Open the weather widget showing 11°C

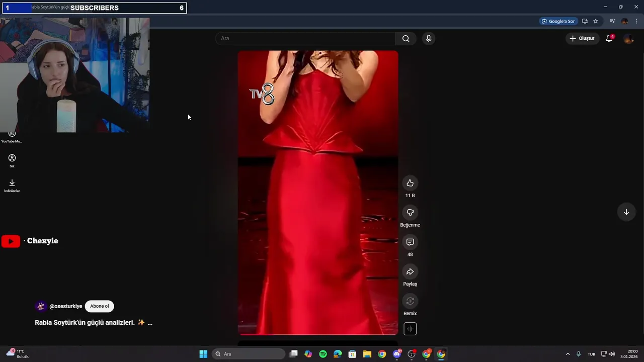(x=18, y=354)
